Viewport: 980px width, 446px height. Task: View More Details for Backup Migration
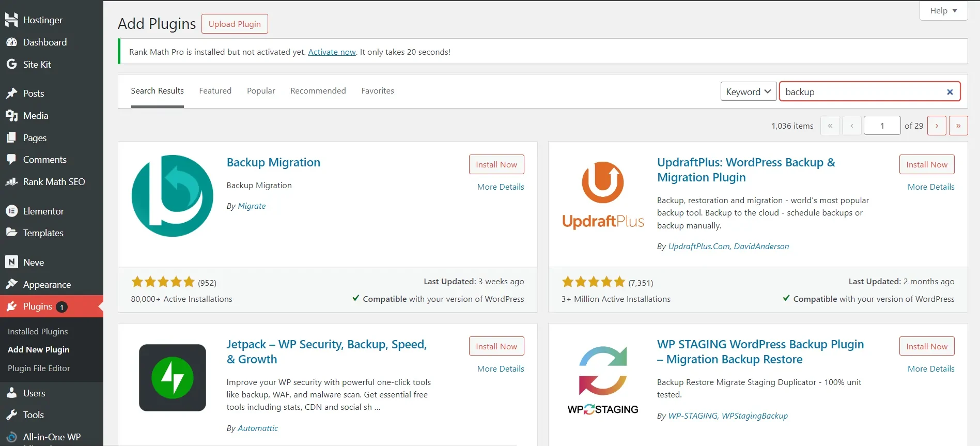(x=501, y=187)
